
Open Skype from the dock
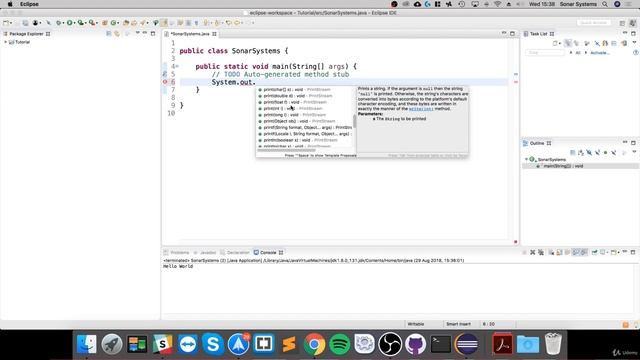pyautogui.click(x=213, y=344)
